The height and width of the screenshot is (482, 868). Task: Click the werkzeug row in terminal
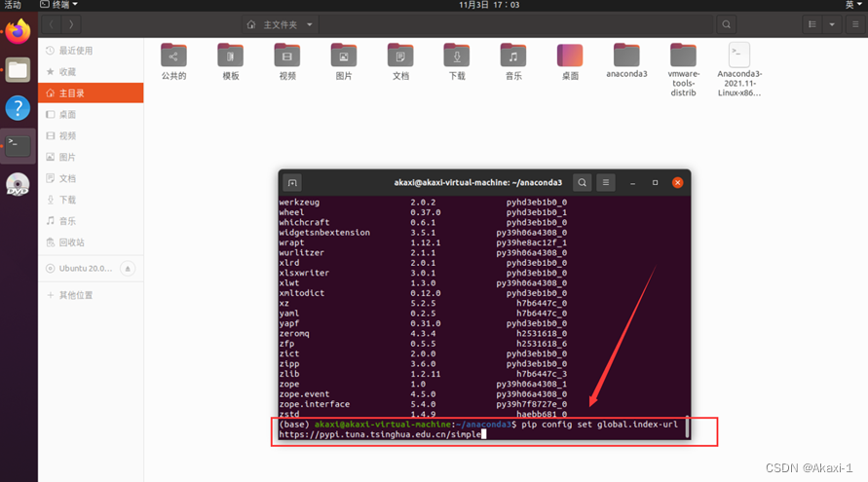tap(423, 203)
